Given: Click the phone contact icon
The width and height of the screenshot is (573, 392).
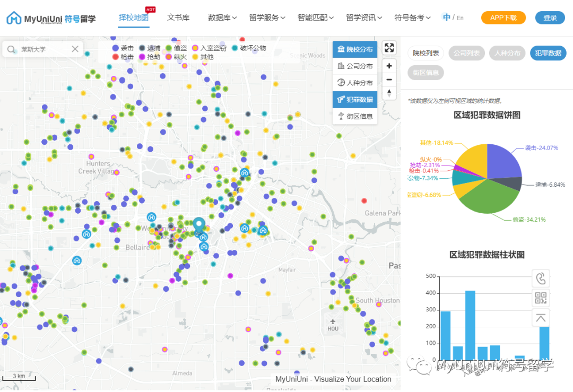Looking at the screenshot, I should click(x=541, y=277).
